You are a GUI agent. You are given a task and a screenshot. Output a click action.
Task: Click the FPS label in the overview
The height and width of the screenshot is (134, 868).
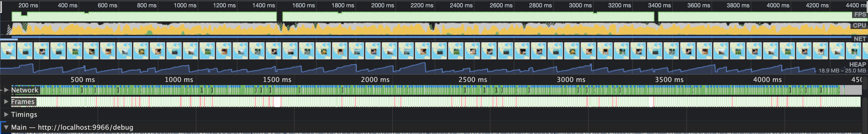pyautogui.click(x=860, y=14)
